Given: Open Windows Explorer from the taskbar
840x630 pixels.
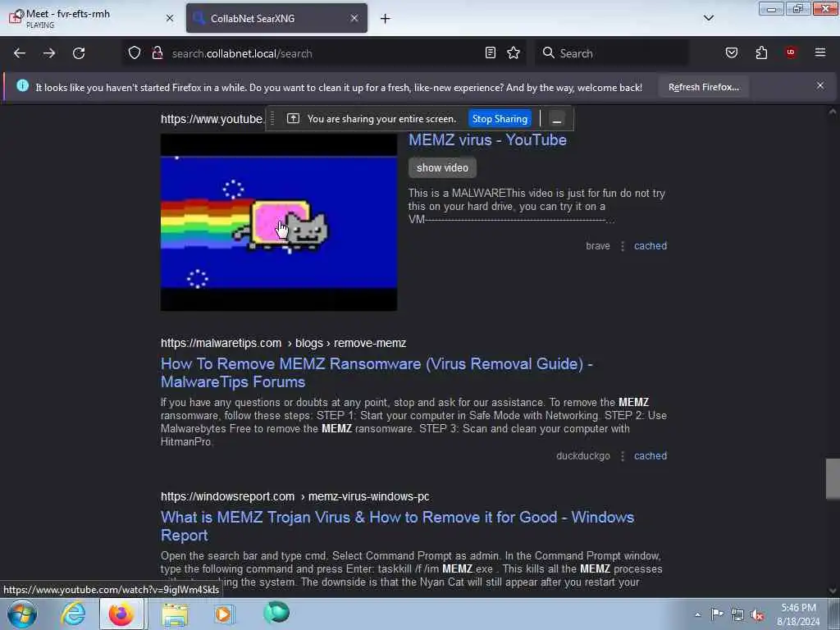Looking at the screenshot, I should click(175, 614).
